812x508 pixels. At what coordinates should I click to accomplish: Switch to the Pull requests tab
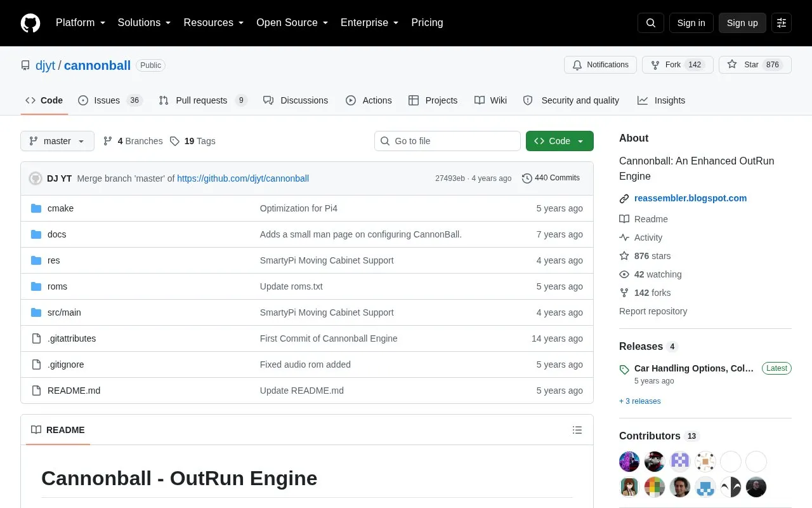pos(202,100)
